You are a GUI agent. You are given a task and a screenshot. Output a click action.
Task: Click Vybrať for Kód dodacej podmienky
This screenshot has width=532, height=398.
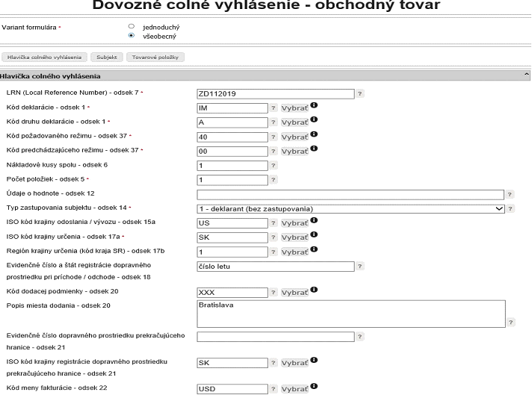pyautogui.click(x=294, y=293)
